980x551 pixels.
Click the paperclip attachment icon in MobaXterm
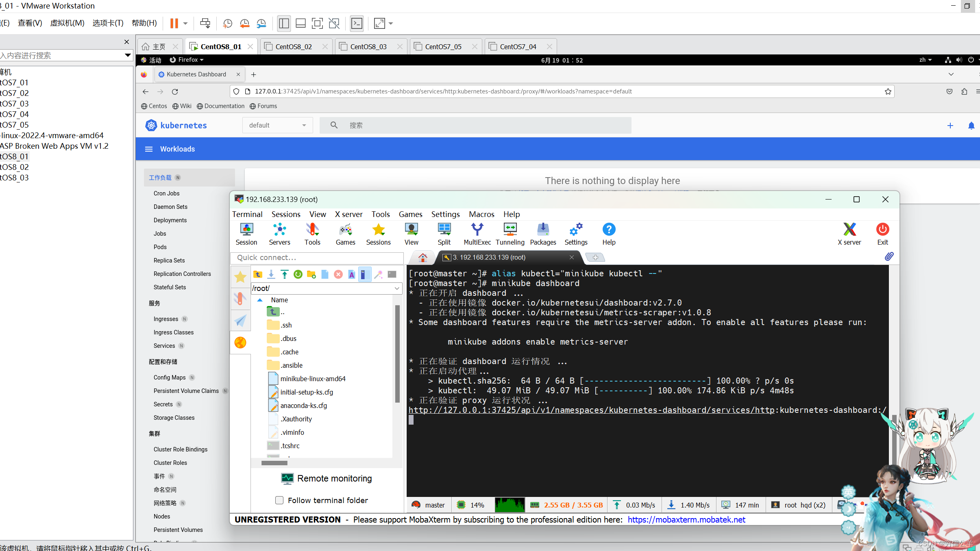[x=889, y=256]
